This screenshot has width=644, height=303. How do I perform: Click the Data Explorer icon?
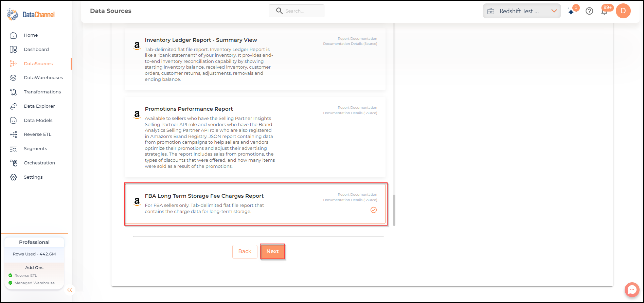pos(13,106)
